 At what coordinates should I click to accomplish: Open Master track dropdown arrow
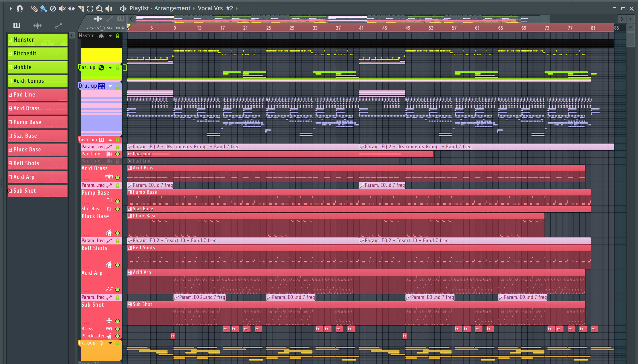[x=110, y=36]
